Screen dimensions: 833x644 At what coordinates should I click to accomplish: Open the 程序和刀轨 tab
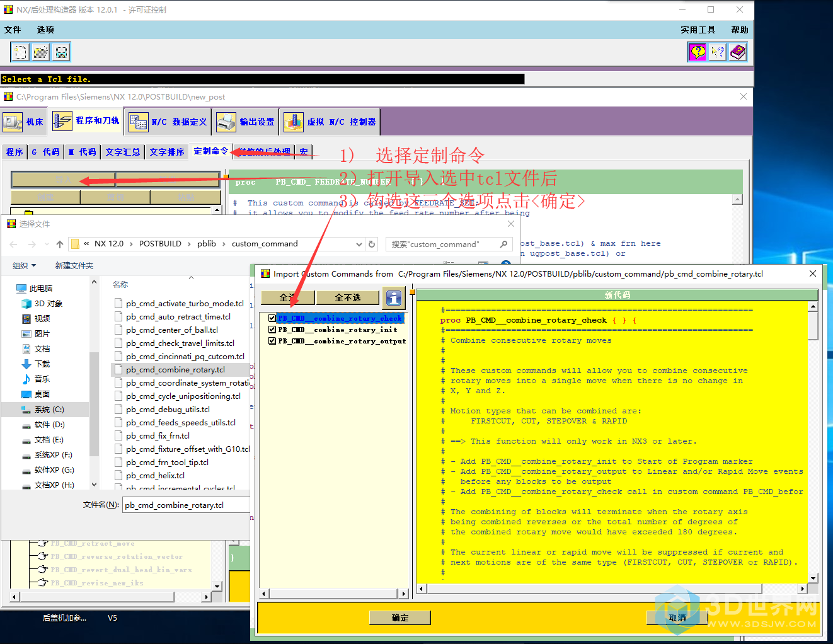point(86,120)
